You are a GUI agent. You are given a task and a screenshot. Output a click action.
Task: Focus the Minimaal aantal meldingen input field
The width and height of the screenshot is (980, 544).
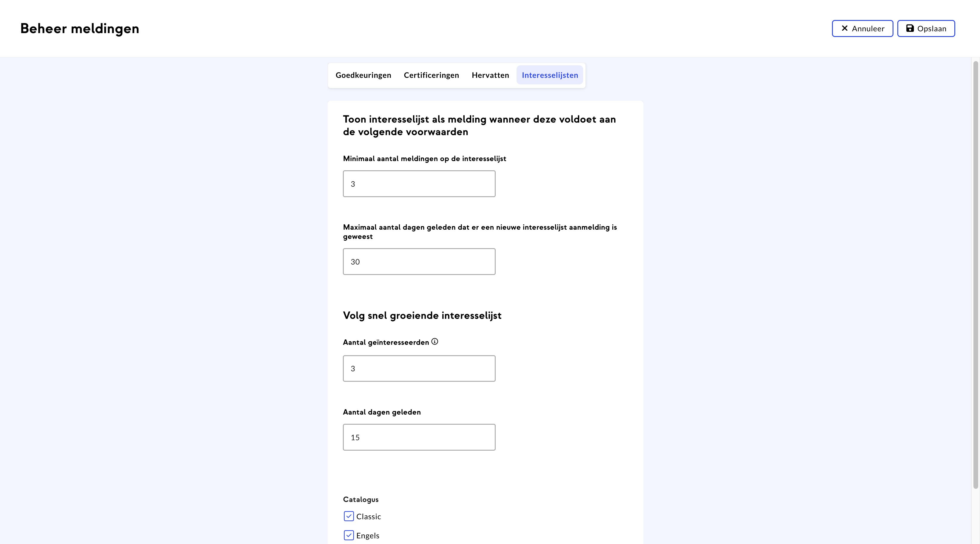point(419,184)
